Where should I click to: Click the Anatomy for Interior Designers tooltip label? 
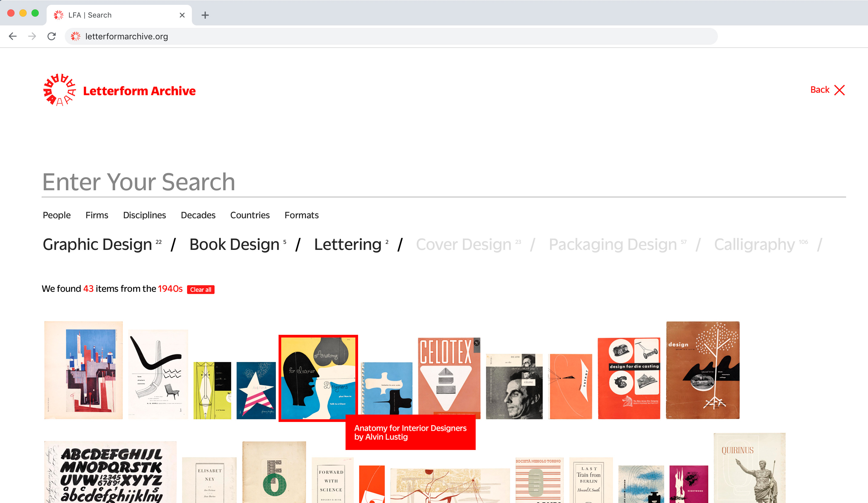coord(410,432)
